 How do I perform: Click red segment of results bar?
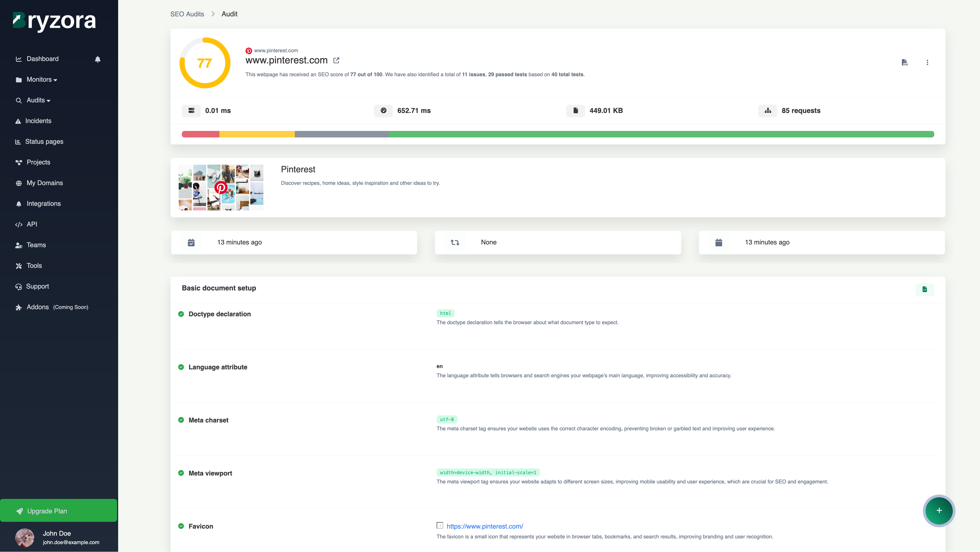tap(200, 134)
